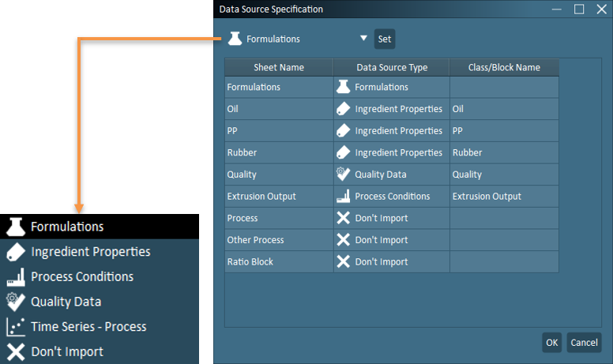Close the Data Source Specification window
This screenshot has height=364, width=613.
click(x=602, y=9)
